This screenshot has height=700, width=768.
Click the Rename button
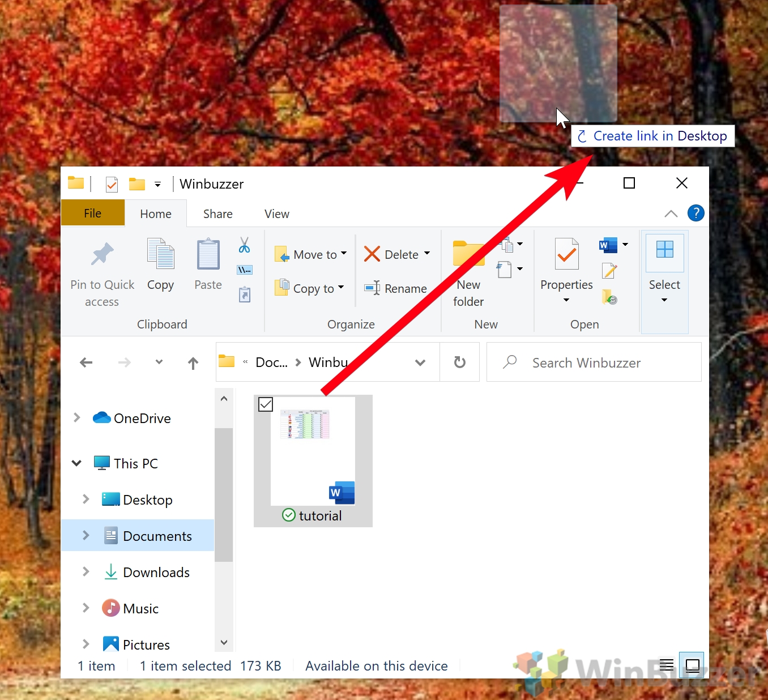coord(395,288)
